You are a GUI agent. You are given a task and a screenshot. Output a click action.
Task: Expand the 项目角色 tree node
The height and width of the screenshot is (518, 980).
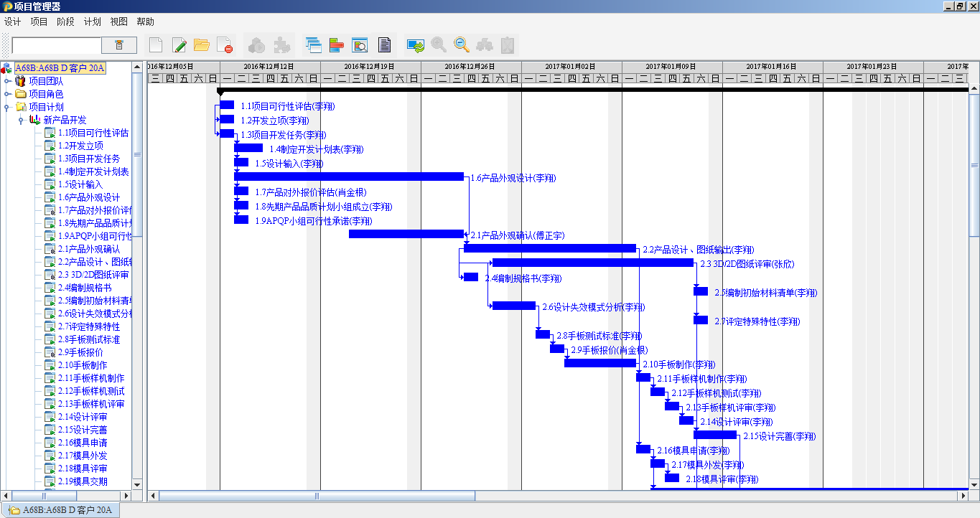click(7, 94)
